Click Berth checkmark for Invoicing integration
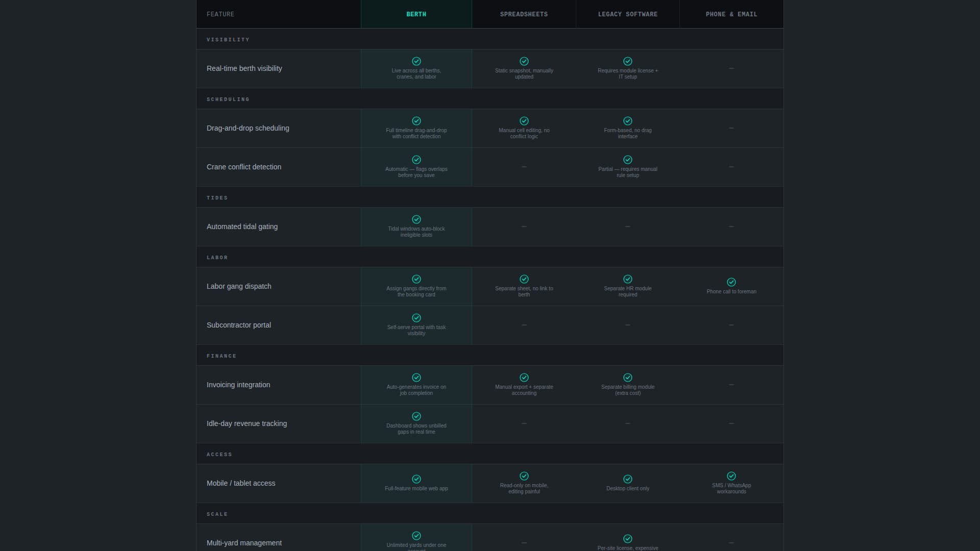The image size is (980, 551). 416,378
